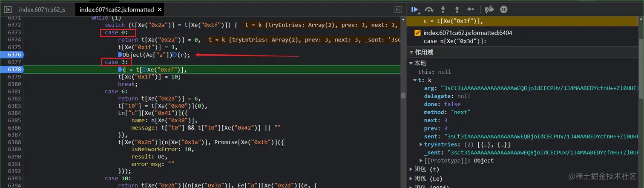Toggle pause on exceptions

pyautogui.click(x=504, y=9)
